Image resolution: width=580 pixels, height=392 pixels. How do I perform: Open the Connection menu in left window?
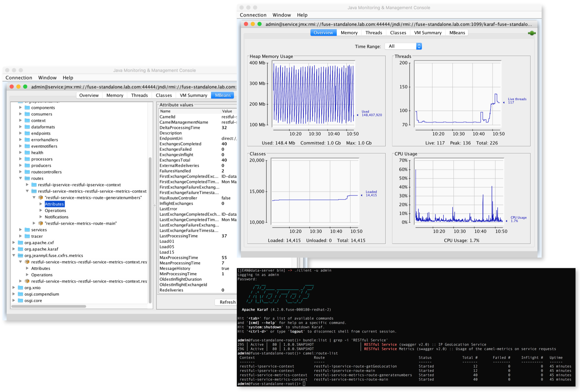pos(19,78)
